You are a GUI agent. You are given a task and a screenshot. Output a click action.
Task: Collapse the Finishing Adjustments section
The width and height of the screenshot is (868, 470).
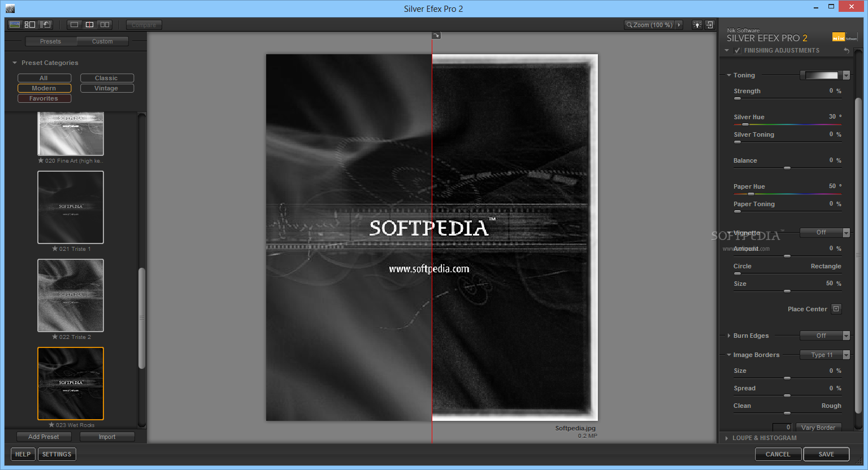[727, 50]
